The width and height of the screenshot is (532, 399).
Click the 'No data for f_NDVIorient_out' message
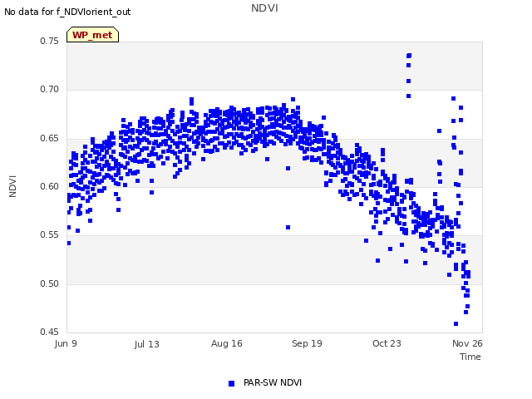click(67, 12)
